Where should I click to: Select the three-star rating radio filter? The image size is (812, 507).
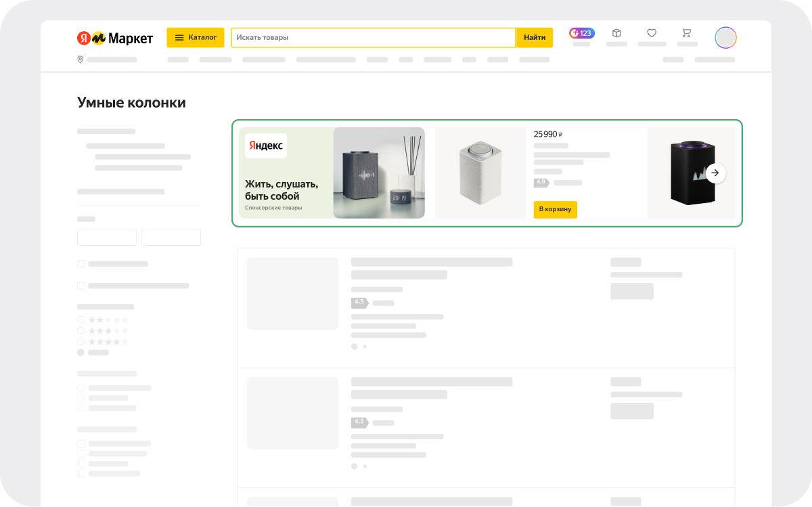(x=81, y=331)
